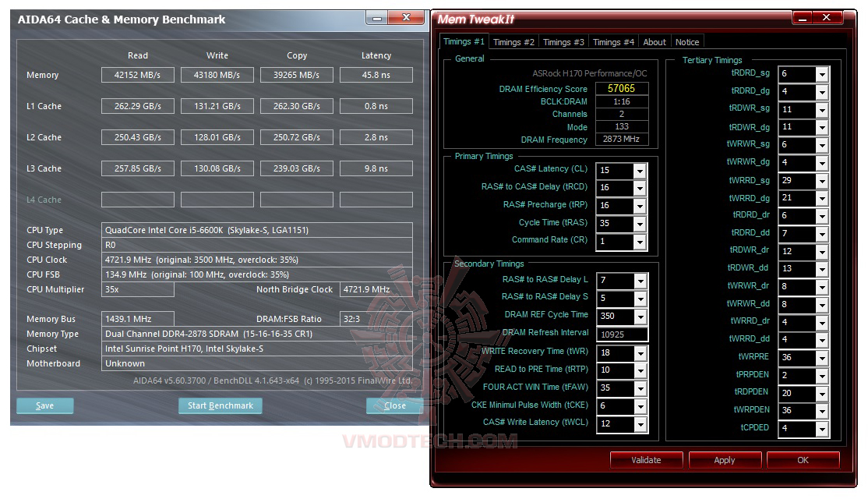This screenshot has height=499, width=868.
Task: Expand the tRDWR_dd dropdown
Action: pyautogui.click(x=822, y=269)
